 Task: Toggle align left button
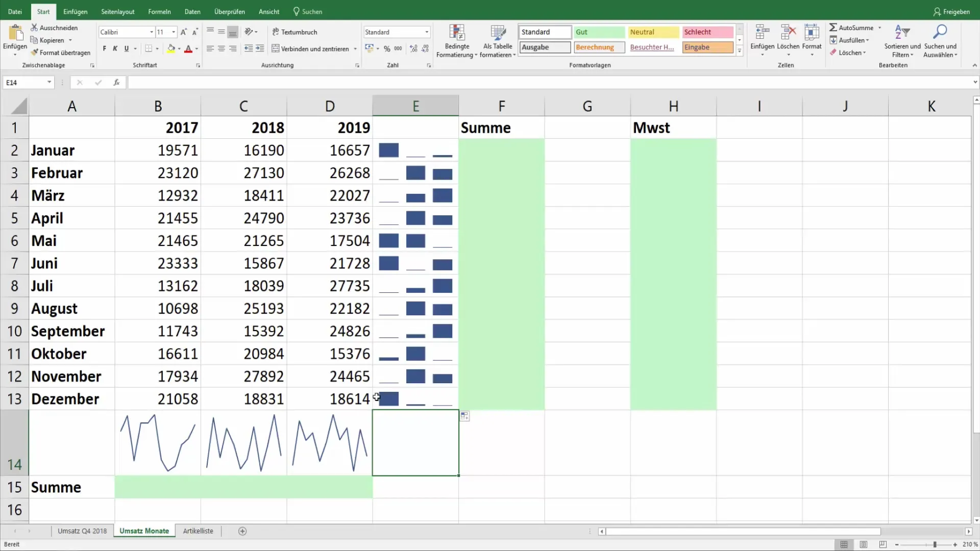tap(210, 48)
